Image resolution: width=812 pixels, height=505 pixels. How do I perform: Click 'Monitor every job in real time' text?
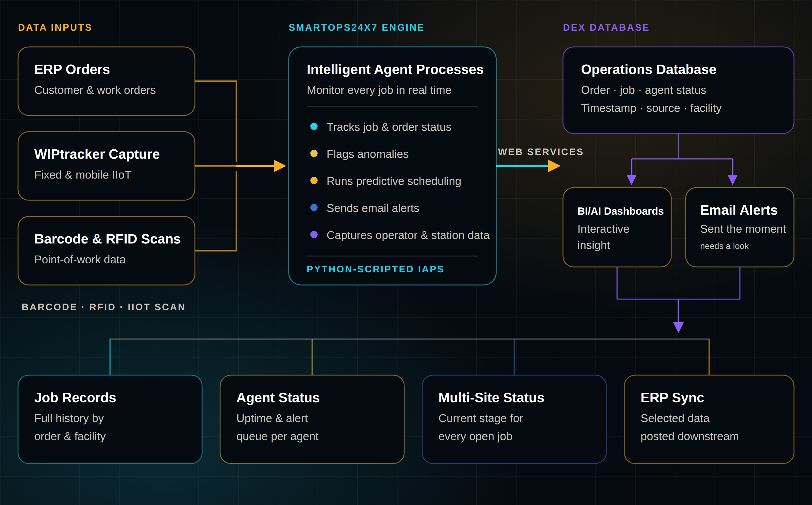379,90
